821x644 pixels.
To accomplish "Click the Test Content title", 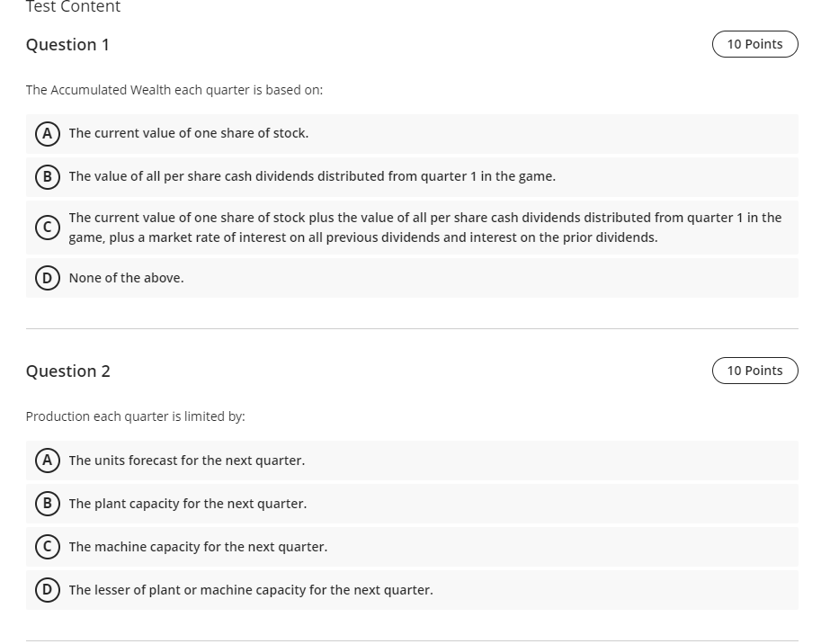I will [72, 7].
